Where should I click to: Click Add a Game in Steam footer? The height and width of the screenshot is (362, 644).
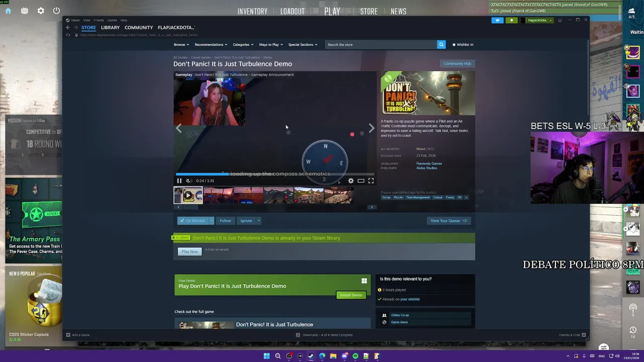point(77,335)
